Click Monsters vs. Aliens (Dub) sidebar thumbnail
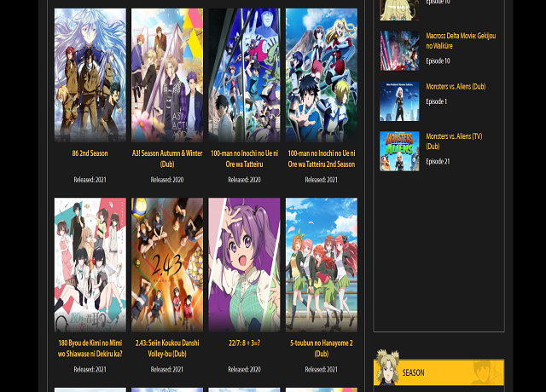546x392 pixels. click(399, 101)
